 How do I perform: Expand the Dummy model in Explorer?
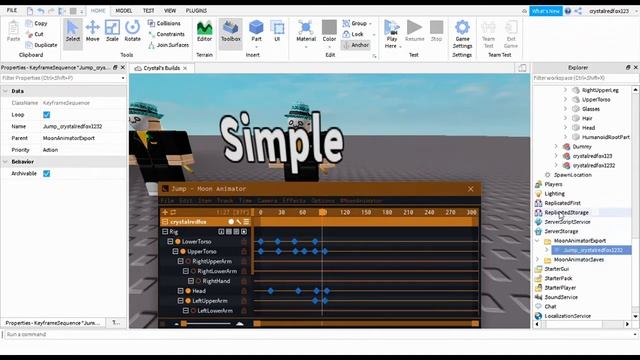pyautogui.click(x=556, y=147)
